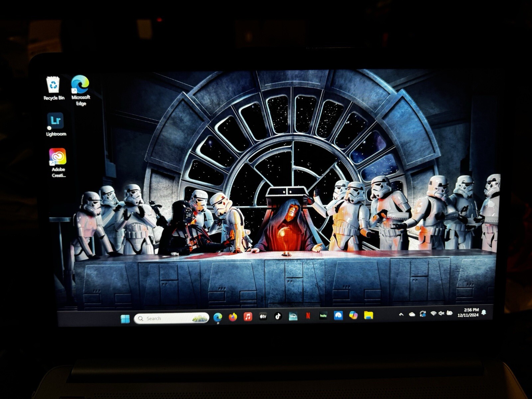Launch Netflix from the taskbar
This screenshot has height=399, width=532.
point(308,316)
